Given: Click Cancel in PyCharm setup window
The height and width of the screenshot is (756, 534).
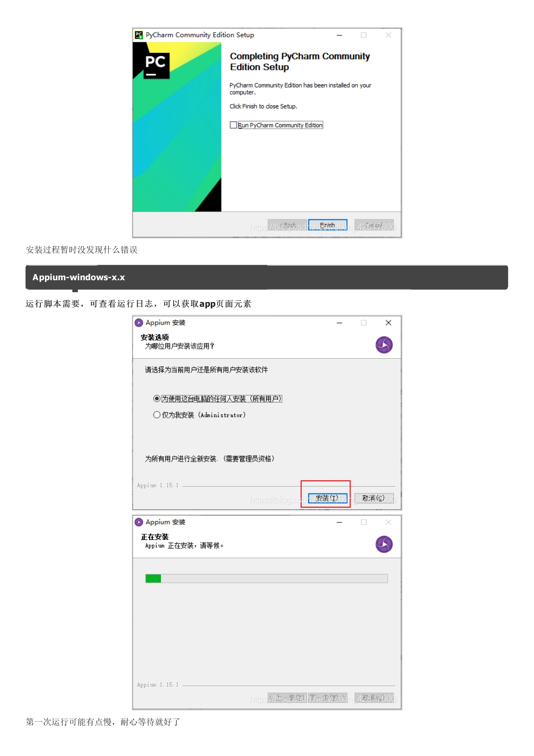Looking at the screenshot, I should (374, 225).
